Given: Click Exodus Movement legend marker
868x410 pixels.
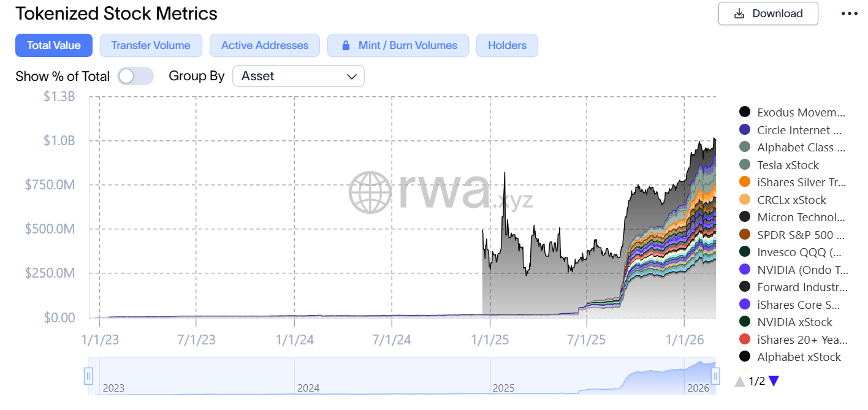Looking at the screenshot, I should click(745, 112).
